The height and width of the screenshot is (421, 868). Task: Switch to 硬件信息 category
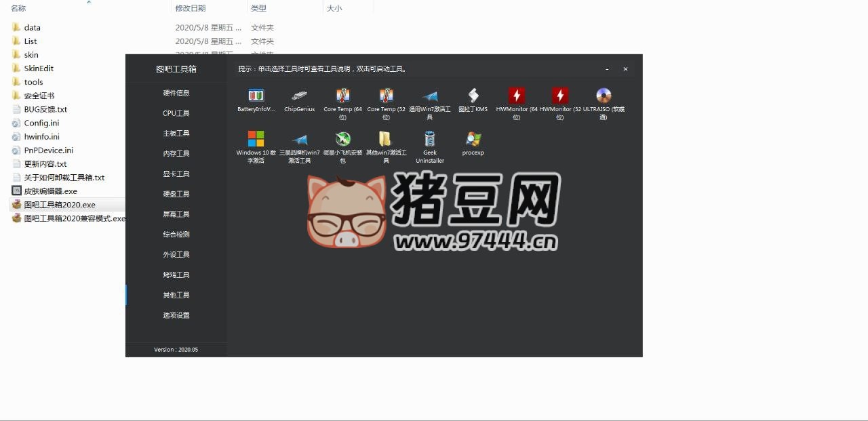(x=176, y=93)
